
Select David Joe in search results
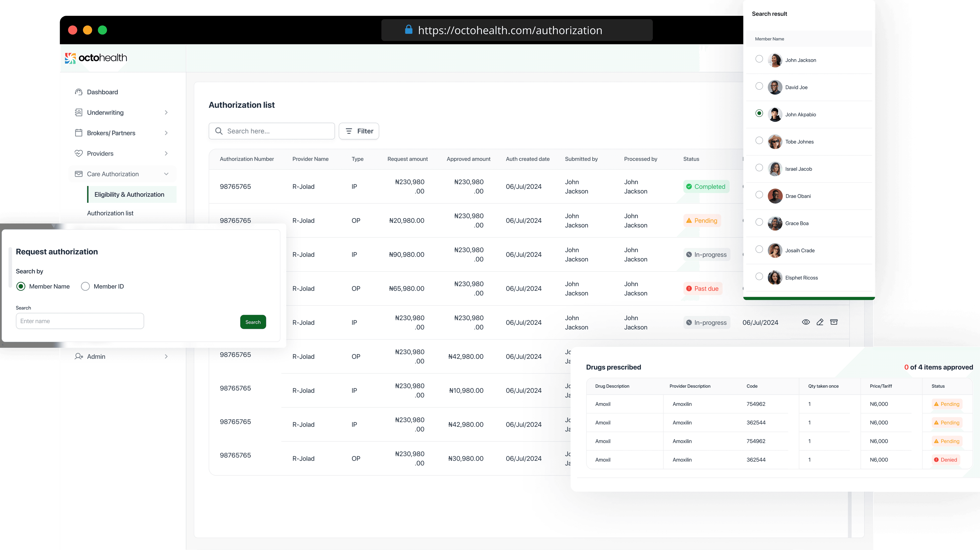coord(759,86)
